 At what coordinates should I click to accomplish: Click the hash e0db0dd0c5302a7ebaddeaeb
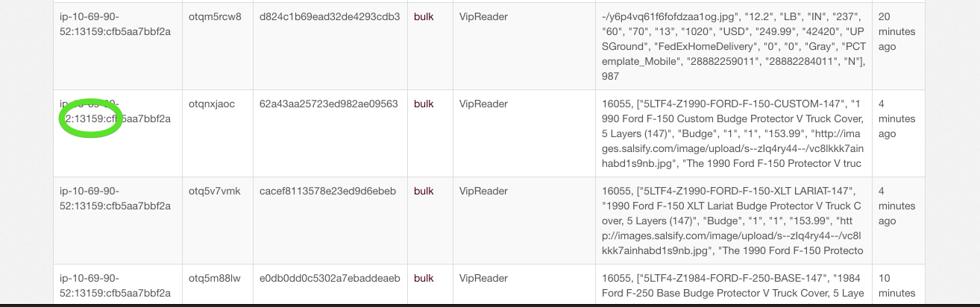(x=330, y=278)
